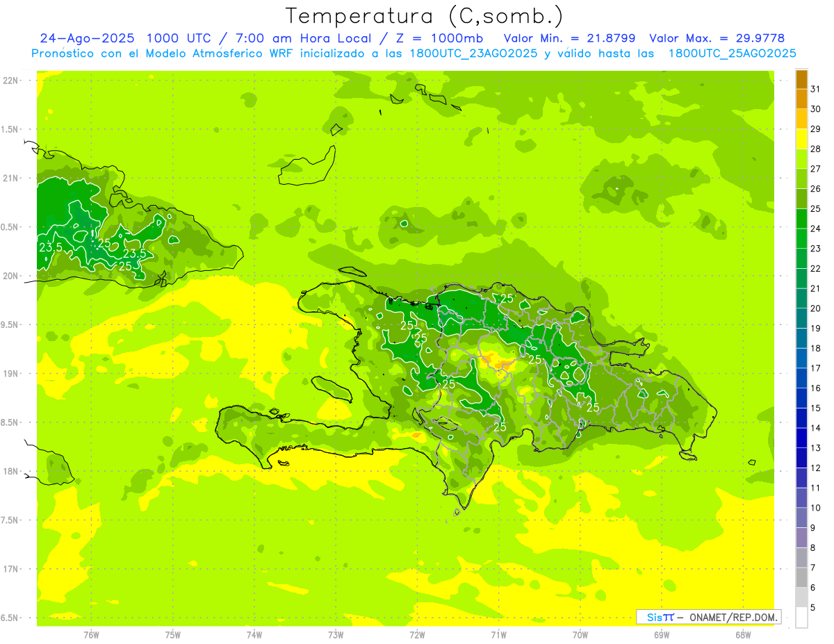Click the "21N" latitude axis label
Viewport: 834px width, 644px height.
pyautogui.click(x=10, y=178)
